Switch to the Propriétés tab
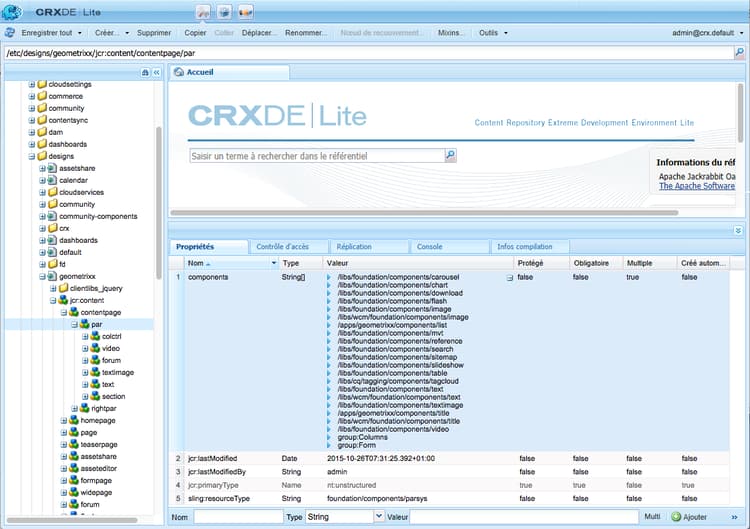 click(x=209, y=247)
